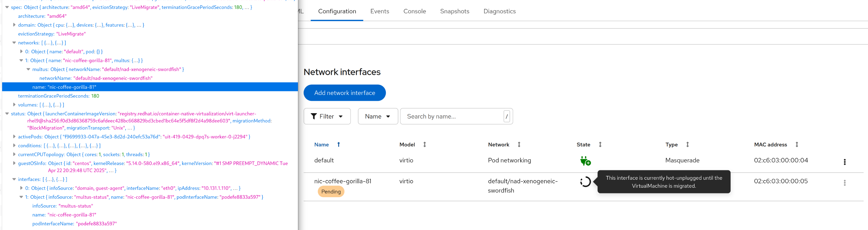Open kebab menu for nic-coffee-gorilla-81 row
Screen dimensions: 868x230
coord(844,183)
